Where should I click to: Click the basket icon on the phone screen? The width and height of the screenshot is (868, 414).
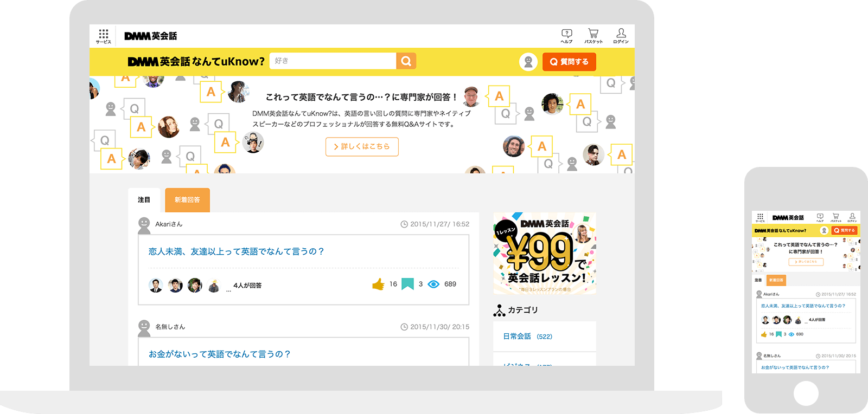[836, 217]
